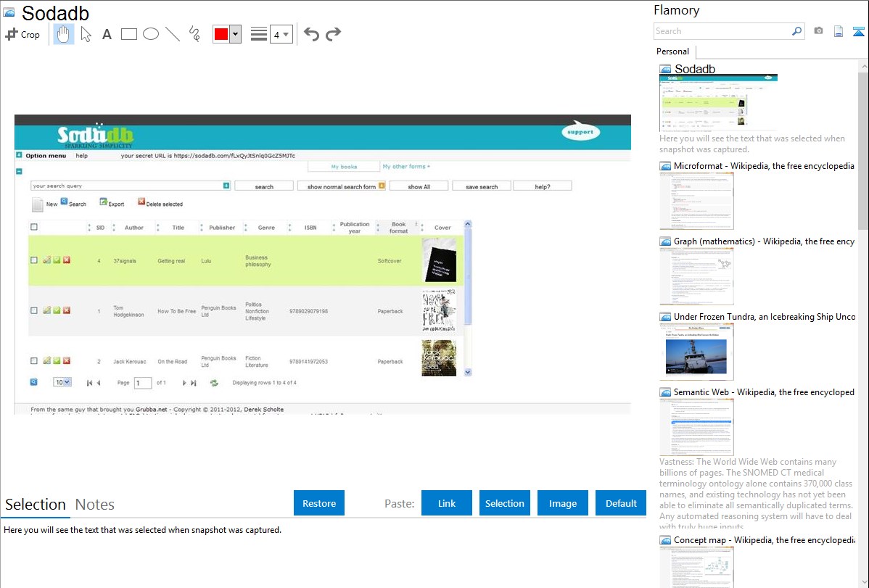This screenshot has height=588, width=869.
Task: Paste as Link
Action: 447,503
